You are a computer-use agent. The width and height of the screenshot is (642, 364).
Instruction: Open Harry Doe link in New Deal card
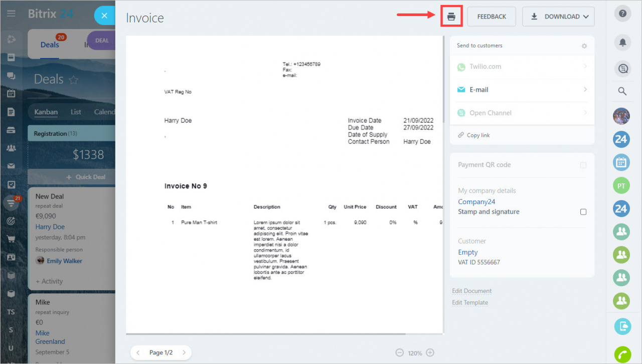point(50,227)
